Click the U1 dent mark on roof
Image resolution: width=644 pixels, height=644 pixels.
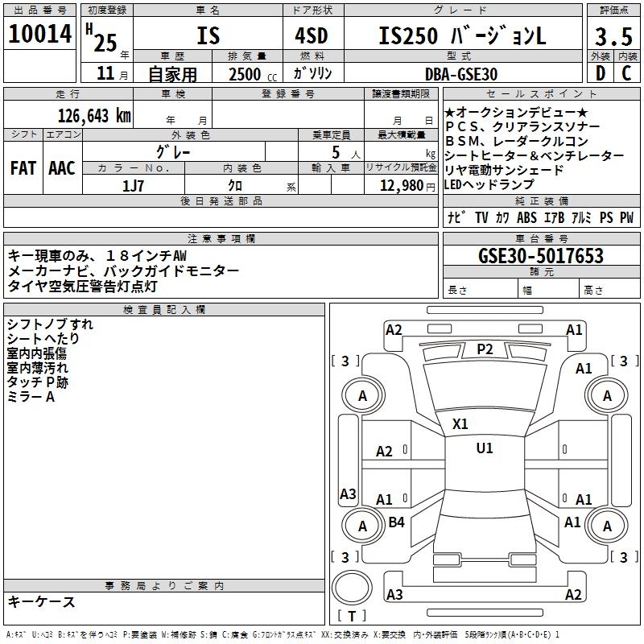click(485, 448)
